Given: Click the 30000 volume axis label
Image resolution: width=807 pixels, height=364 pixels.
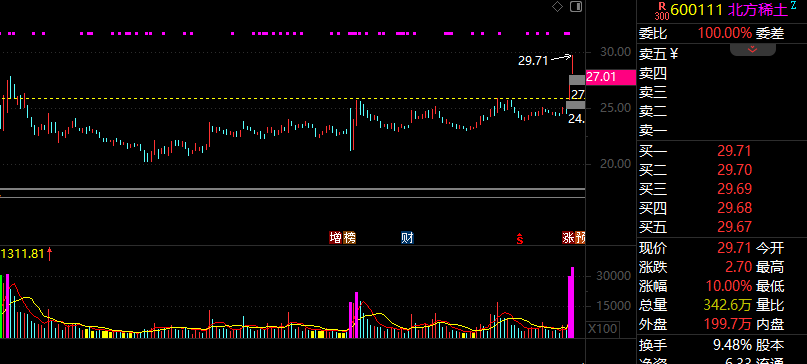Looking at the screenshot, I should pyautogui.click(x=613, y=276).
